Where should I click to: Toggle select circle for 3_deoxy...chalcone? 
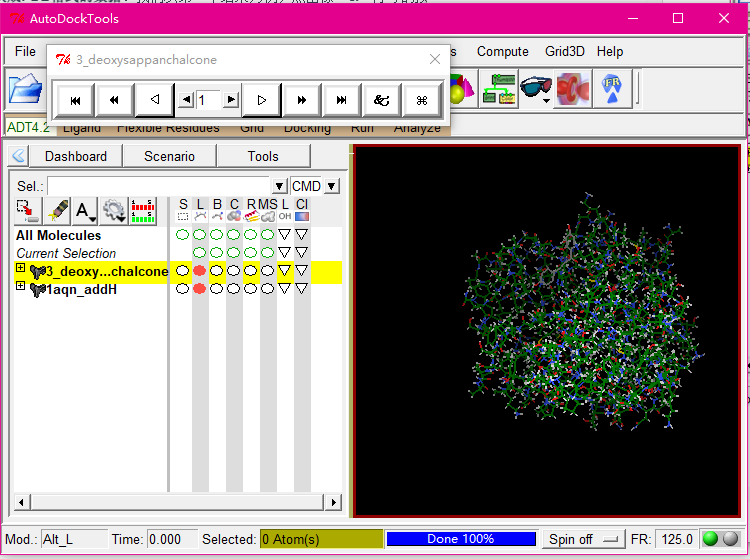(x=182, y=271)
